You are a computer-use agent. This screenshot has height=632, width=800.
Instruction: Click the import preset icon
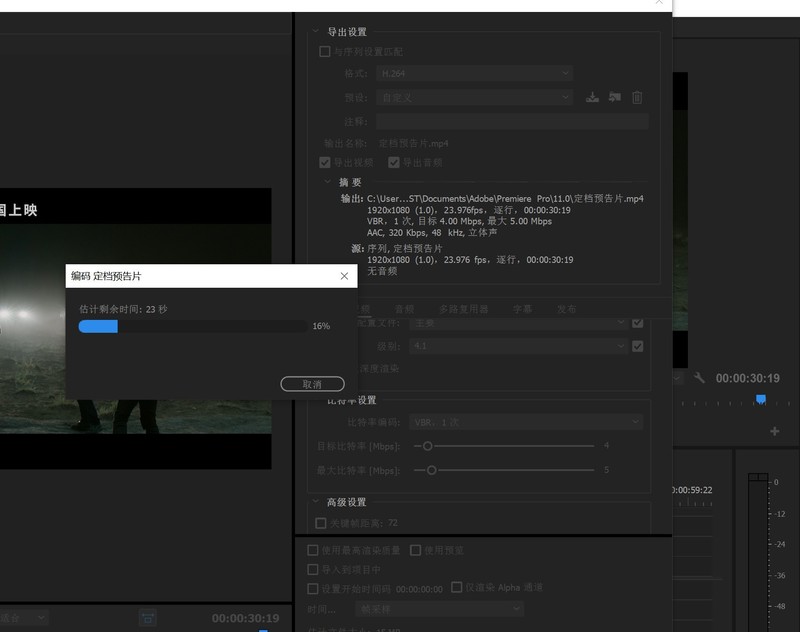(x=614, y=97)
